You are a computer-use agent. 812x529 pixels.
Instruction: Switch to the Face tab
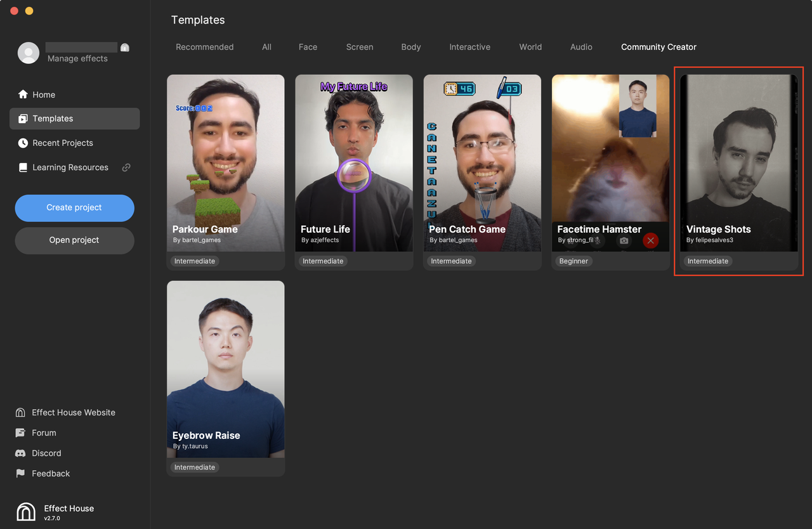click(308, 47)
